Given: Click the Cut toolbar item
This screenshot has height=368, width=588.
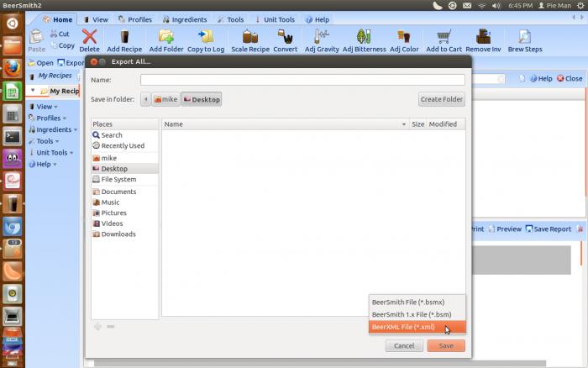Looking at the screenshot, I should pos(60,34).
